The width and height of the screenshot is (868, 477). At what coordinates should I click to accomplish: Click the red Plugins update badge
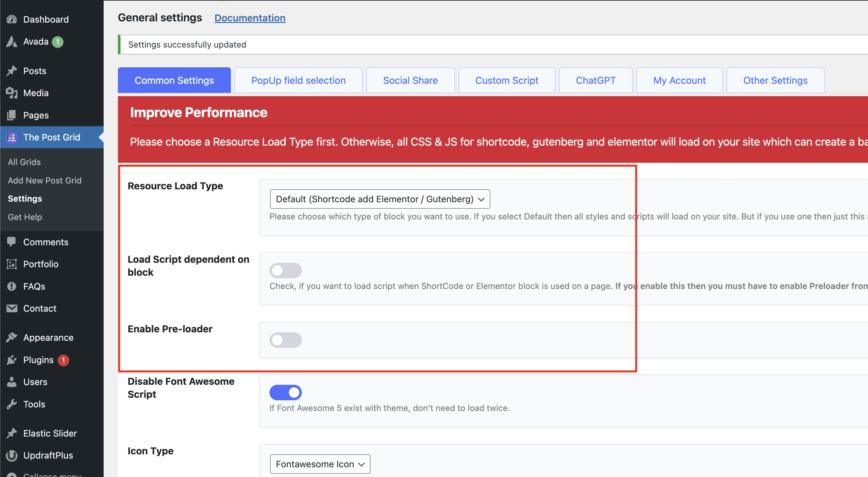63,360
